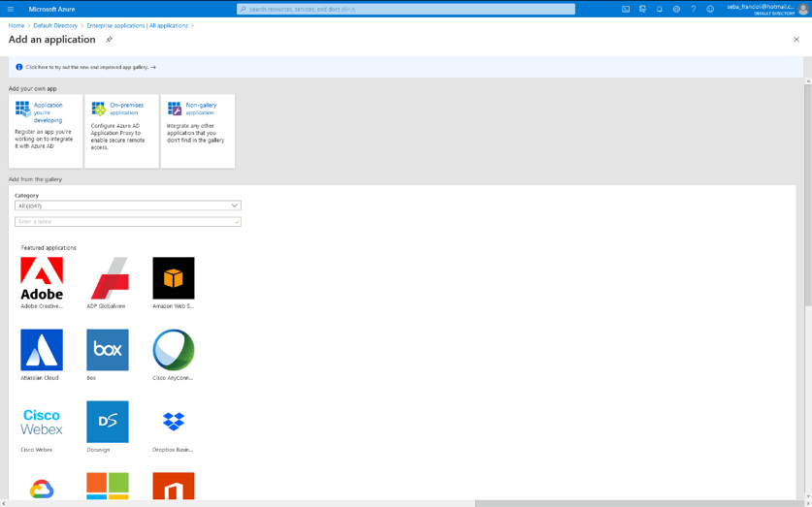Click the ADP Globalview app label
This screenshot has height=507, width=812.
(x=106, y=306)
